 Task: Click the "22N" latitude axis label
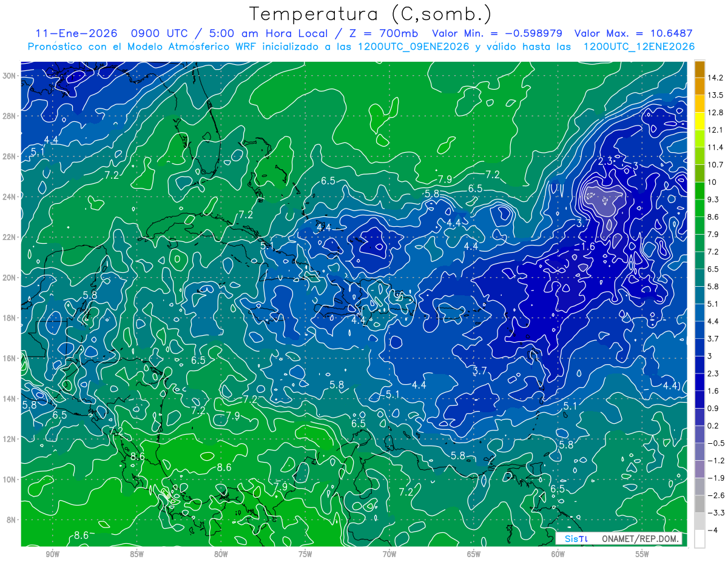[x=10, y=237]
